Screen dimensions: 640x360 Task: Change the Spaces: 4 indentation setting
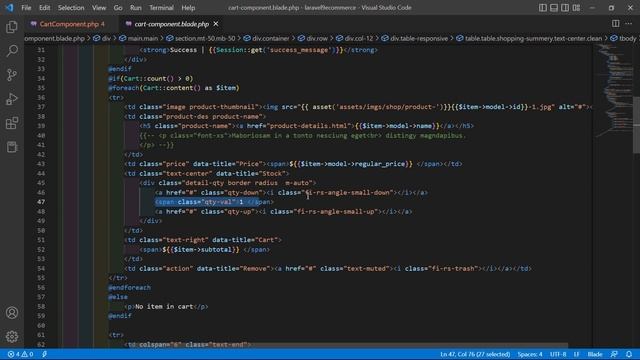point(530,354)
